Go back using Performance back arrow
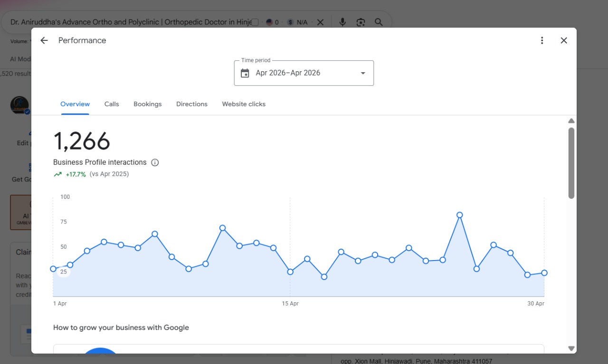The height and width of the screenshot is (364, 608). click(44, 40)
